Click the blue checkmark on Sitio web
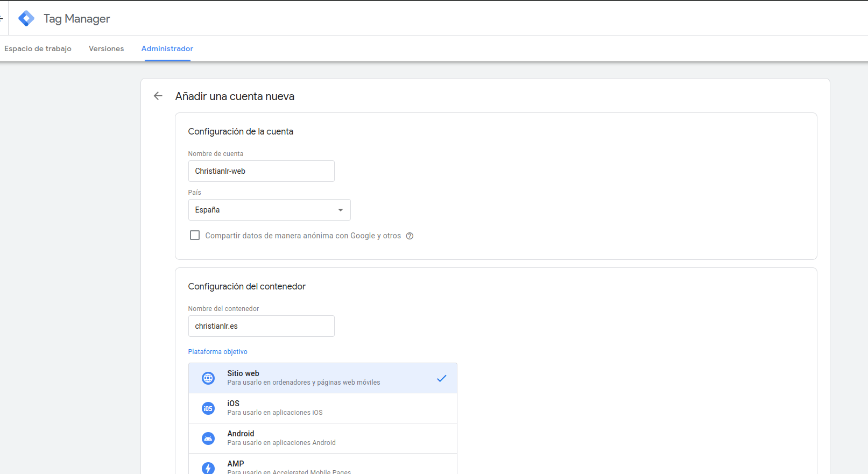This screenshot has width=868, height=474. (442, 378)
